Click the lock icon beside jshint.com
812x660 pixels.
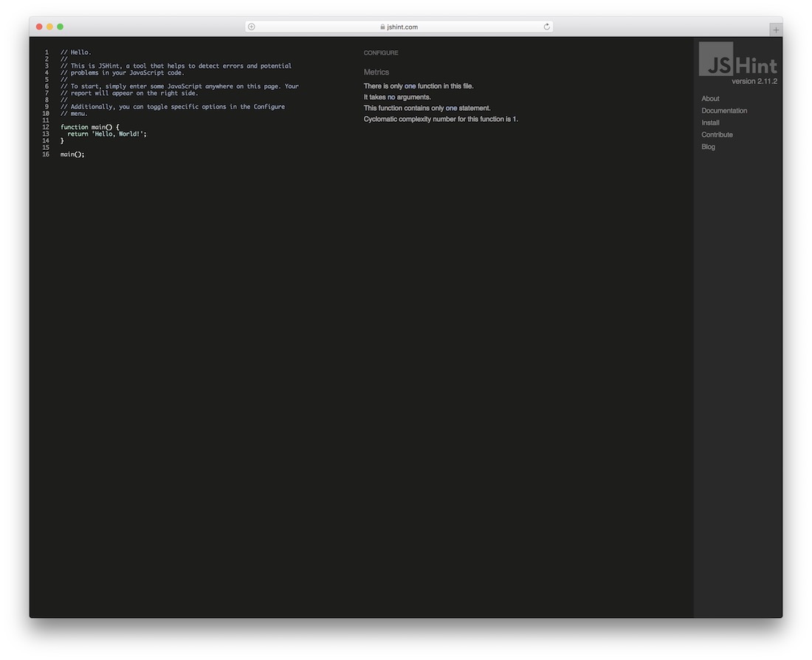tap(382, 27)
